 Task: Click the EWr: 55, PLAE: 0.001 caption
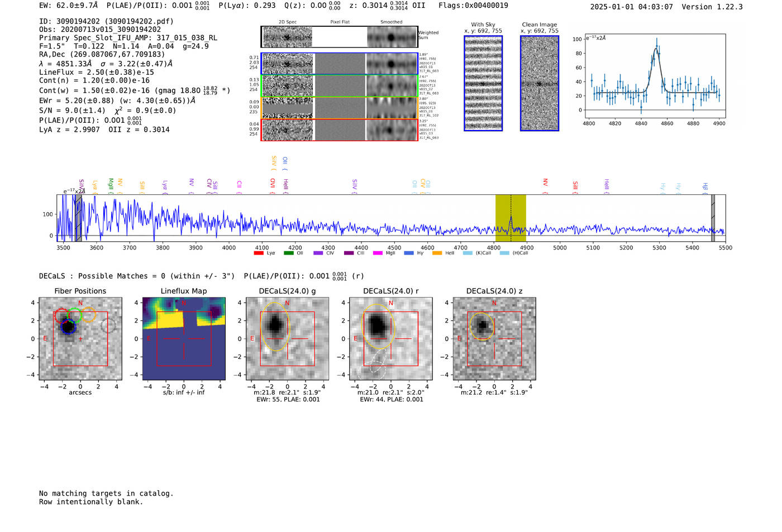click(288, 400)
